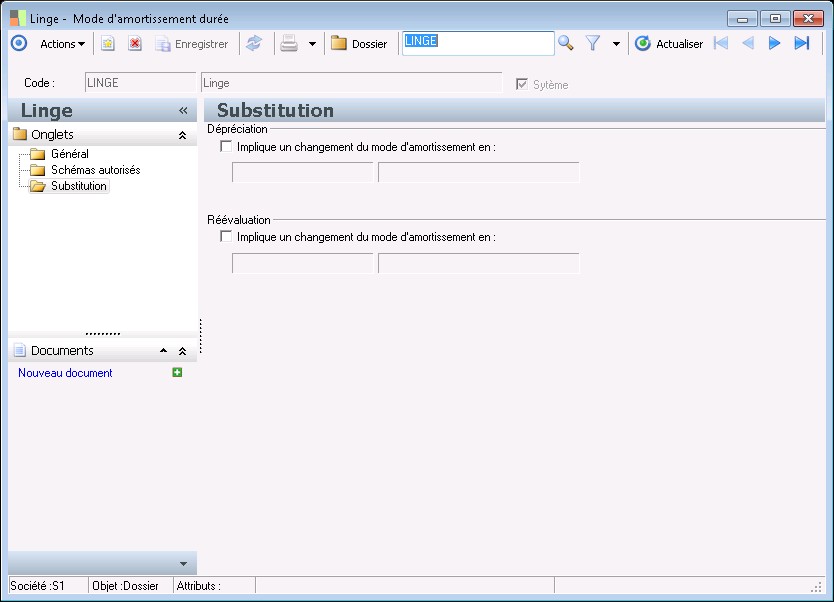The width and height of the screenshot is (834, 602).
Task: Collapse the Onglets section
Action: point(182,135)
